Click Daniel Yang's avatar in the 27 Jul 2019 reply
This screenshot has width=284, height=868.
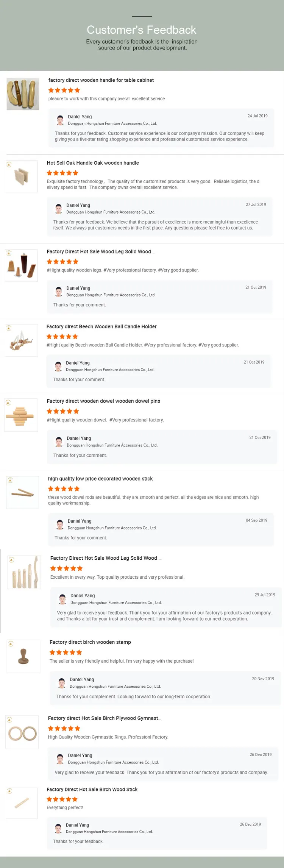59,209
